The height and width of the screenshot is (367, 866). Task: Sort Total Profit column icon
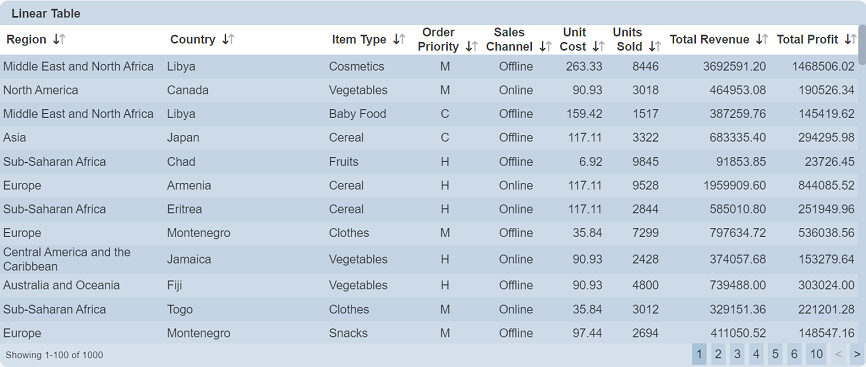point(851,39)
